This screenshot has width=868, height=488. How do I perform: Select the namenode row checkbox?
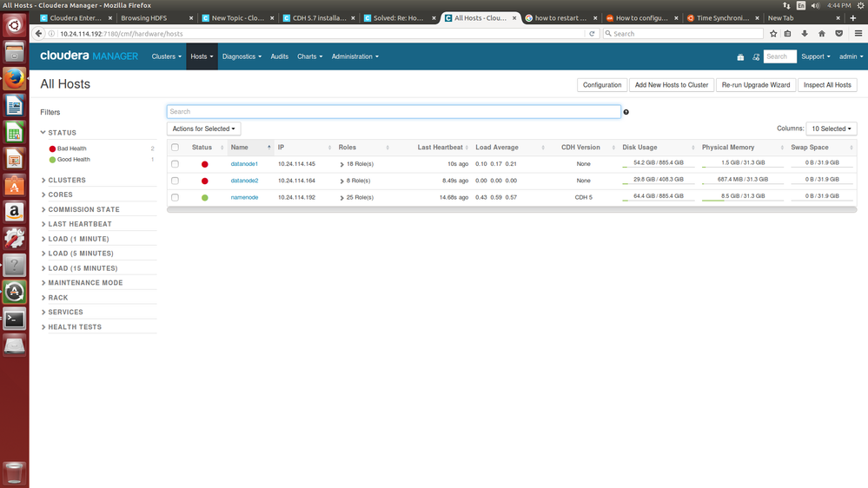(x=175, y=197)
